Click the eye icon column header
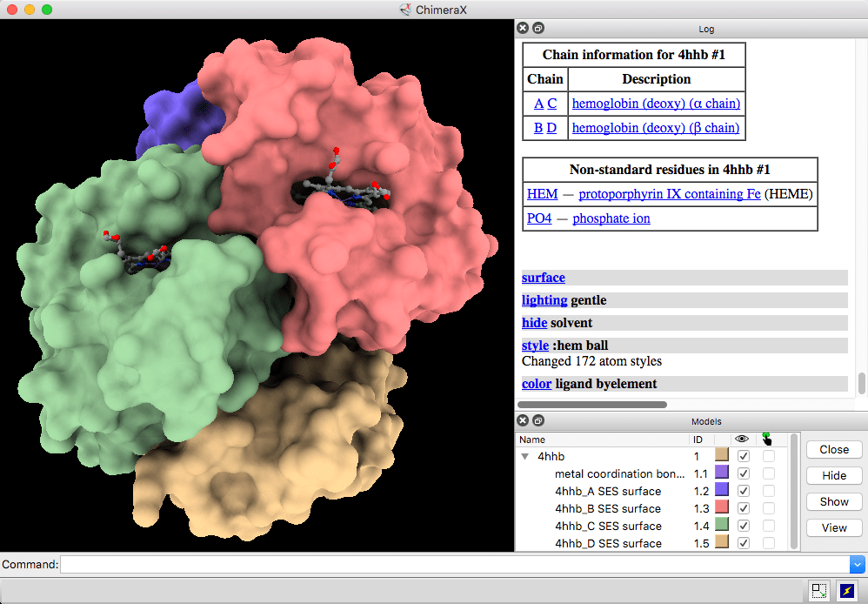The width and height of the screenshot is (868, 604). pyautogui.click(x=742, y=439)
